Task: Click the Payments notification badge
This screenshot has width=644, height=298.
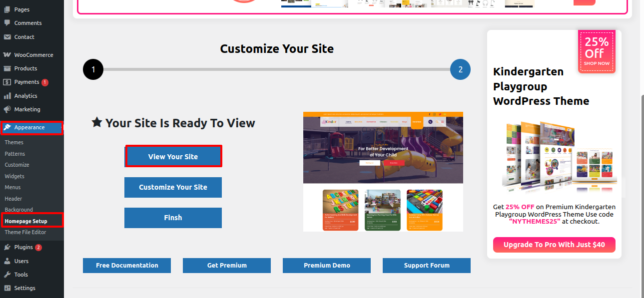Action: click(45, 82)
